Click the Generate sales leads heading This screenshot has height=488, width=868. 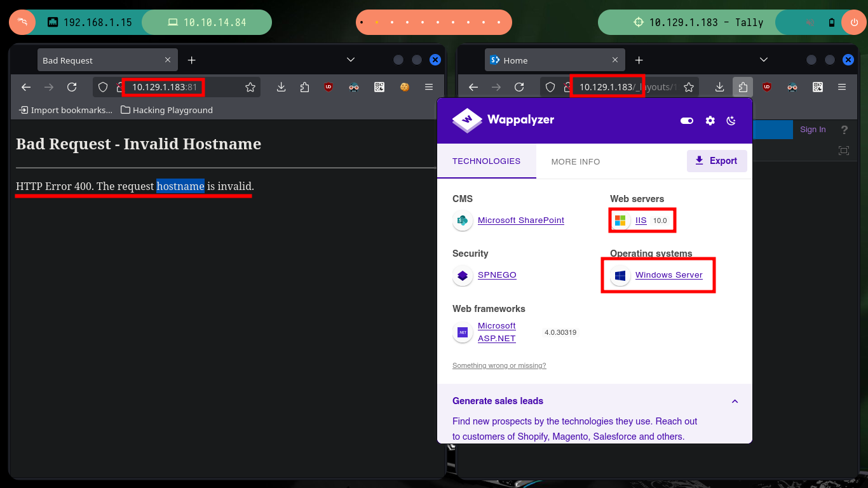click(498, 401)
